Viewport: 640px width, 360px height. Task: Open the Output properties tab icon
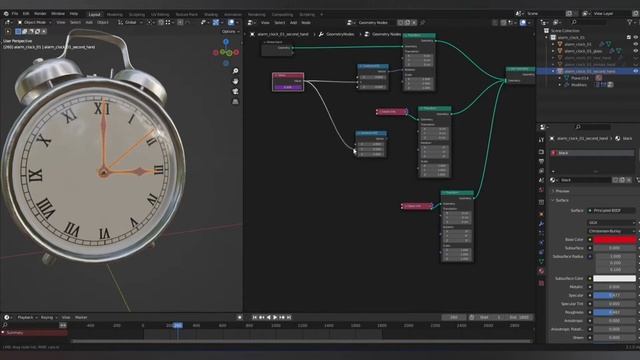click(x=541, y=161)
